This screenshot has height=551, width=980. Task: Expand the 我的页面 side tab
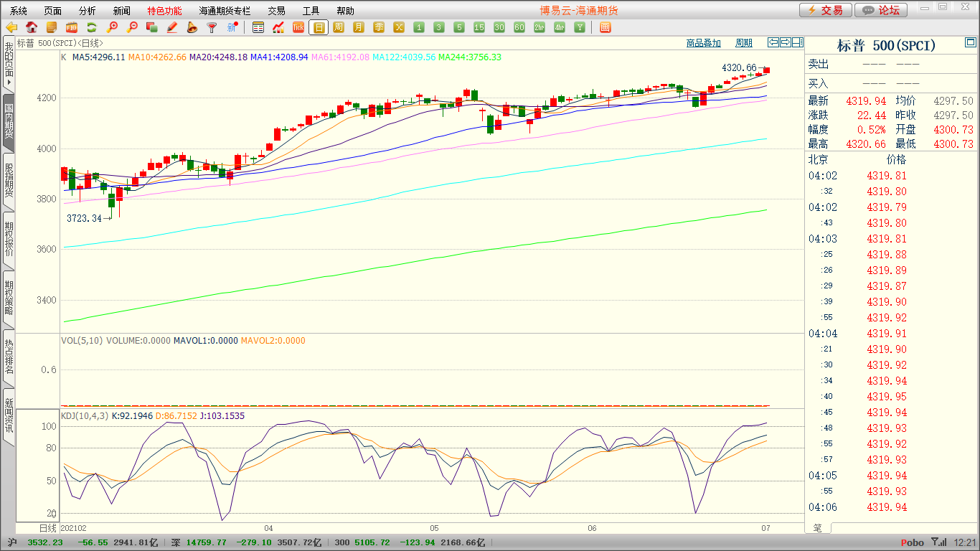coord(9,64)
